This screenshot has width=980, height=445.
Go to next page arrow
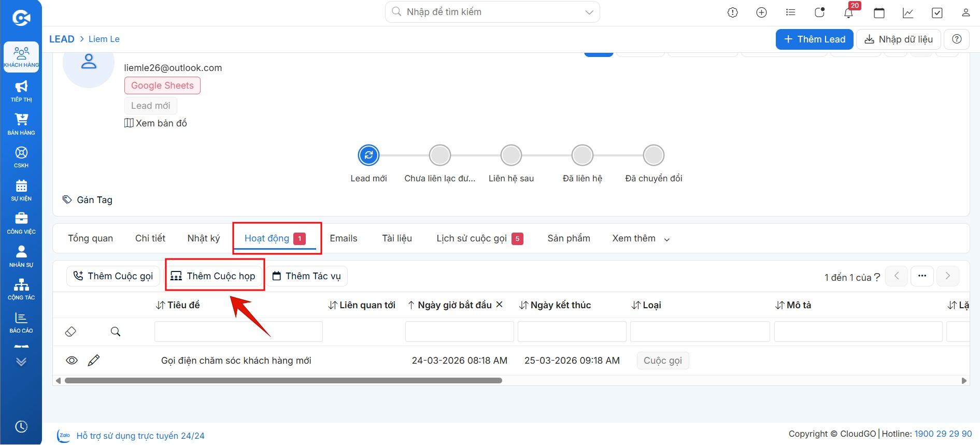(948, 276)
